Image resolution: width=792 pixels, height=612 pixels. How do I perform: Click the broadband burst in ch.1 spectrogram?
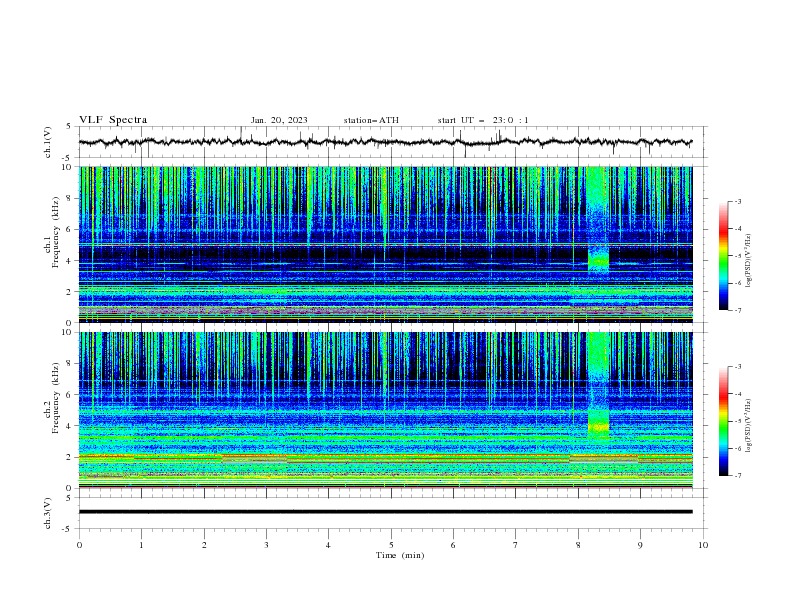click(598, 220)
